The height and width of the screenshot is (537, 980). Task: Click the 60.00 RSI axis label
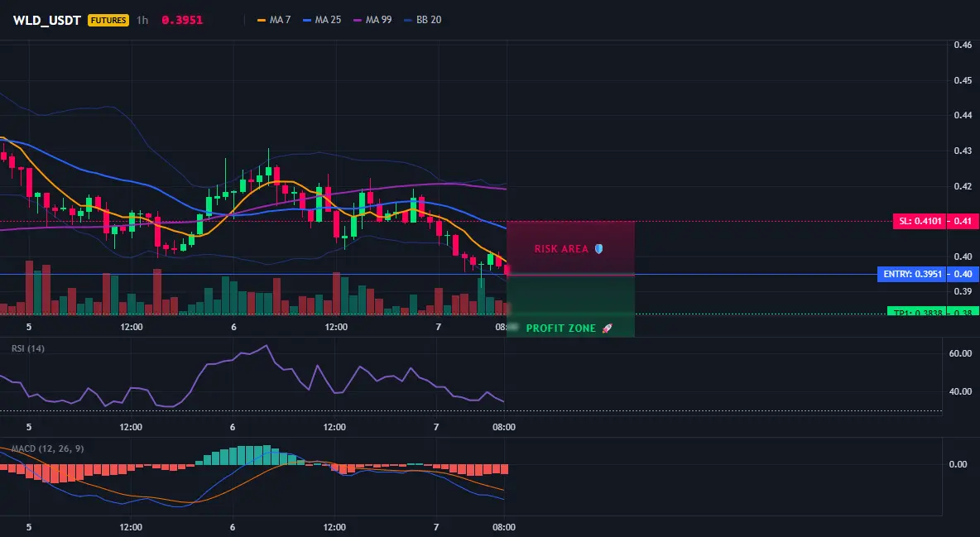[x=961, y=354]
